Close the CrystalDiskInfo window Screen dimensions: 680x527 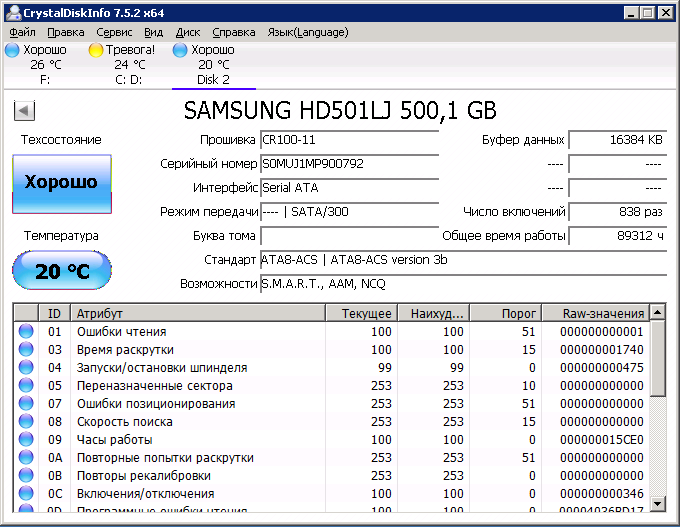(x=665, y=13)
